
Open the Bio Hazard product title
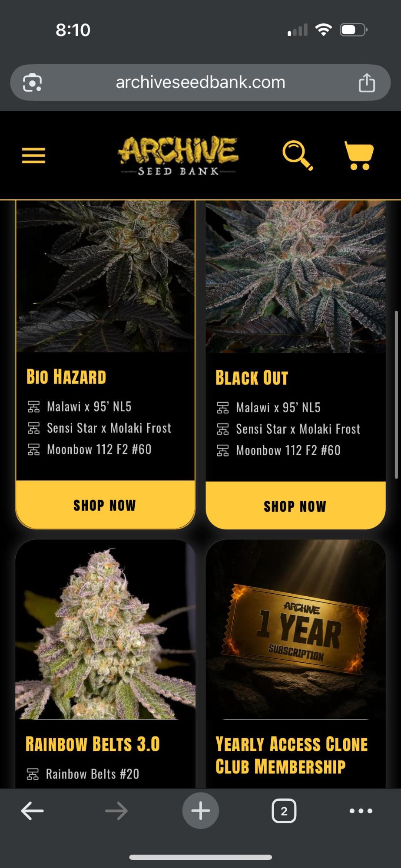coord(66,377)
